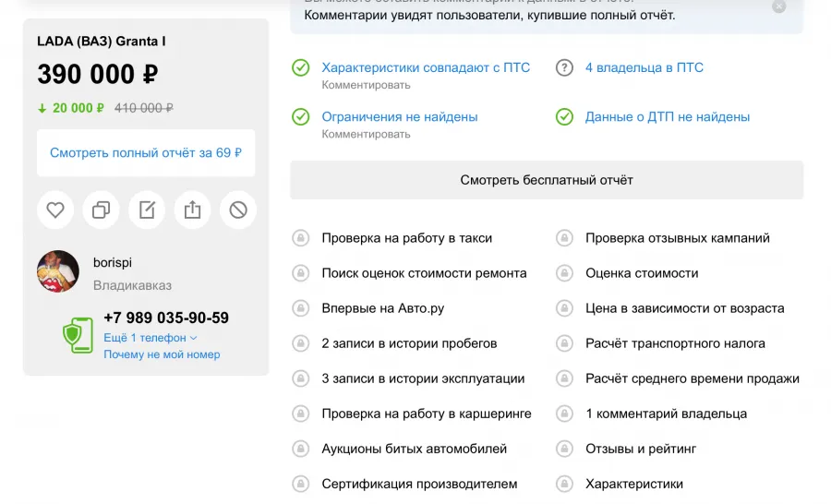Click the question mark icon by 4 владельца
Image resolution: width=831 pixels, height=504 pixels.
point(564,67)
